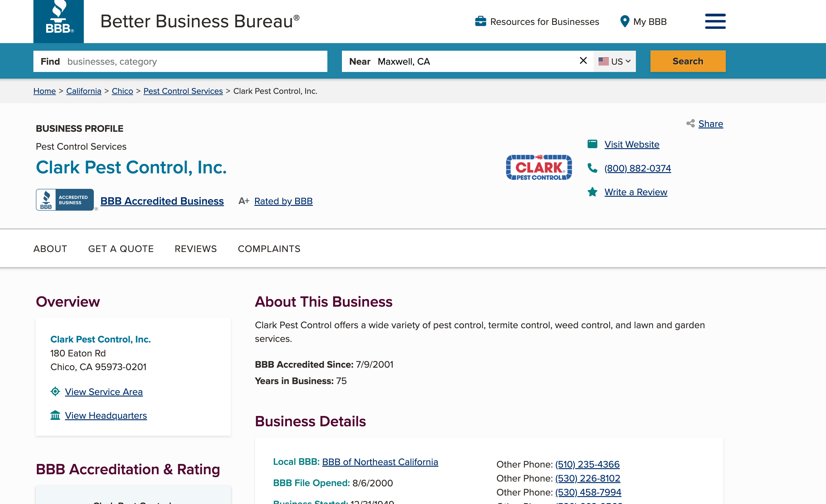
Task: Open the BBB of Northeast California link
Action: coord(380,461)
